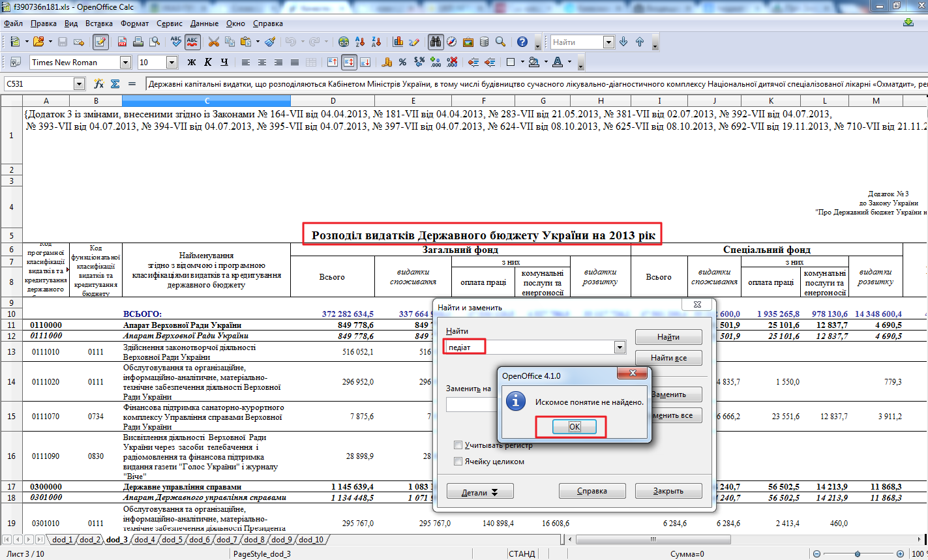Image resolution: width=928 pixels, height=560 pixels.
Task: Click the zoom slider handle in status bar
Action: click(858, 553)
